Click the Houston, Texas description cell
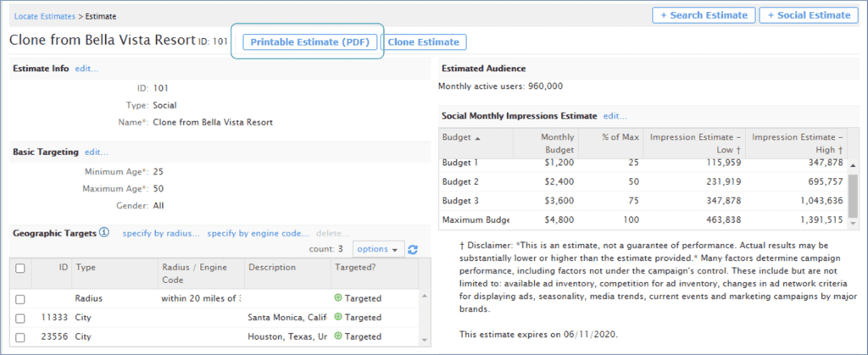The height and width of the screenshot is (355, 868). [x=287, y=336]
